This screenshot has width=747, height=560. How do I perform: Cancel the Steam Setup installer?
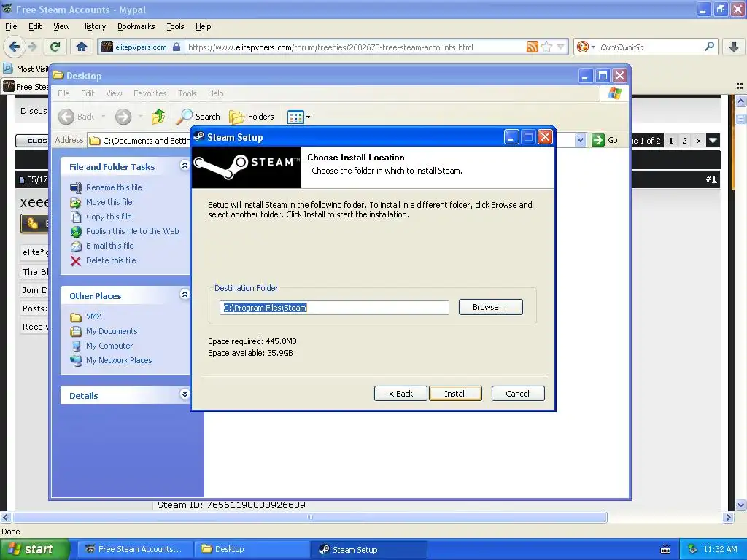click(517, 393)
